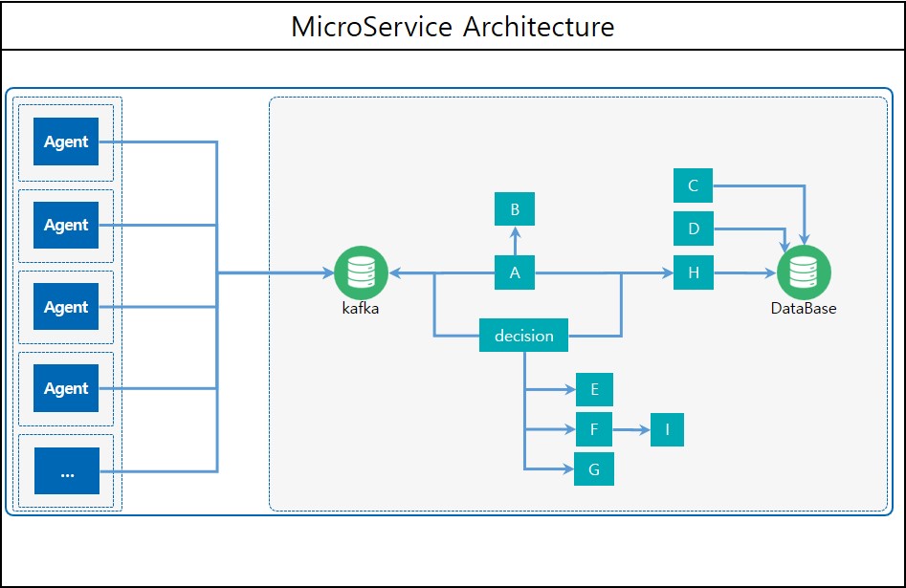Click service node F

[594, 430]
